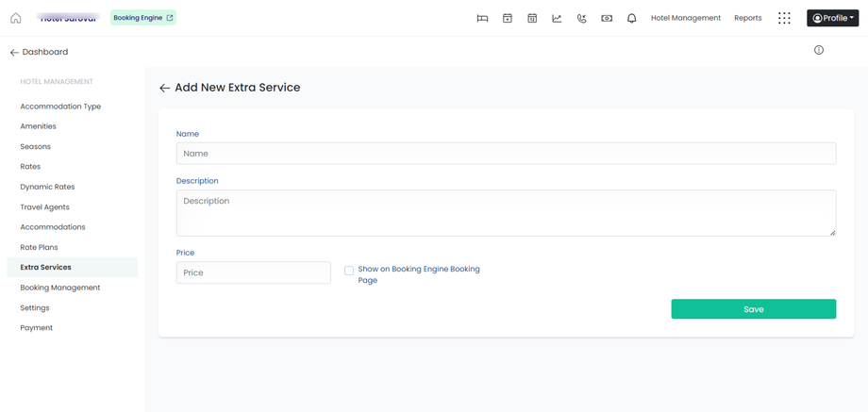The image size is (868, 412).
Task: Open the Reports menu
Action: [747, 18]
